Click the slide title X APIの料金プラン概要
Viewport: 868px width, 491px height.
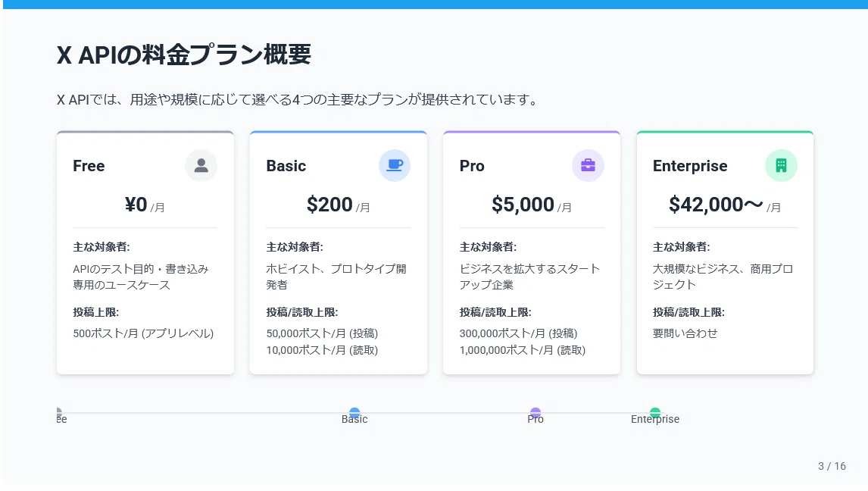pyautogui.click(x=184, y=55)
